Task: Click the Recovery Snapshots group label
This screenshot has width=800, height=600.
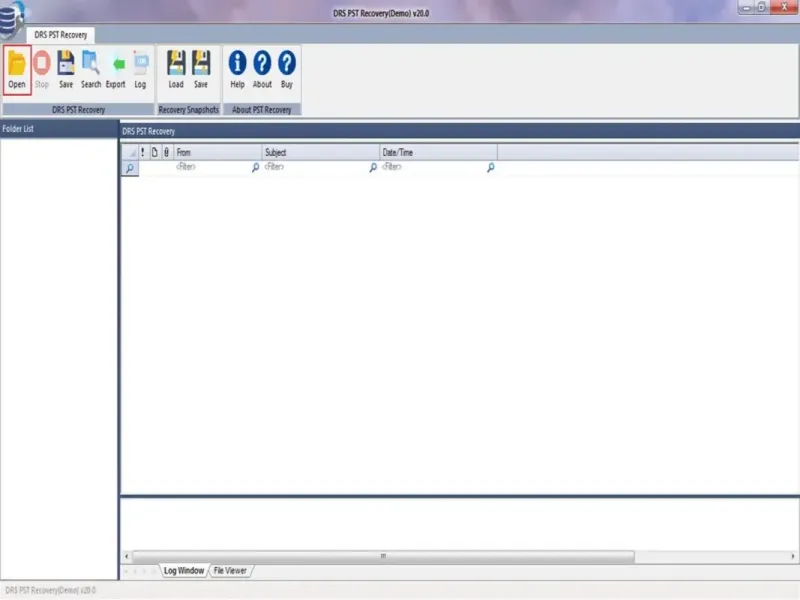Action: [x=188, y=110]
